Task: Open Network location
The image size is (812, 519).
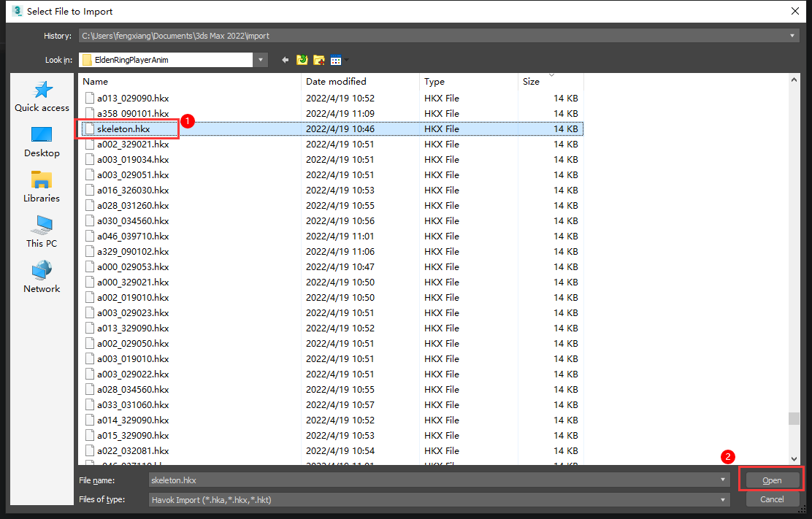Action: (x=42, y=277)
